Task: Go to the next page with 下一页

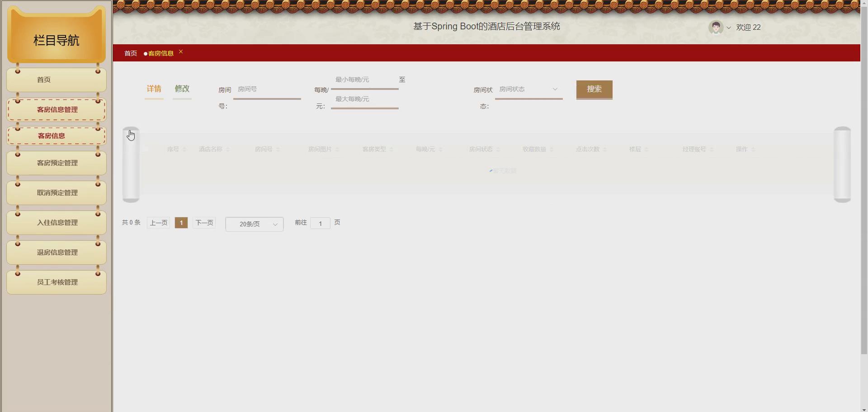Action: point(204,222)
